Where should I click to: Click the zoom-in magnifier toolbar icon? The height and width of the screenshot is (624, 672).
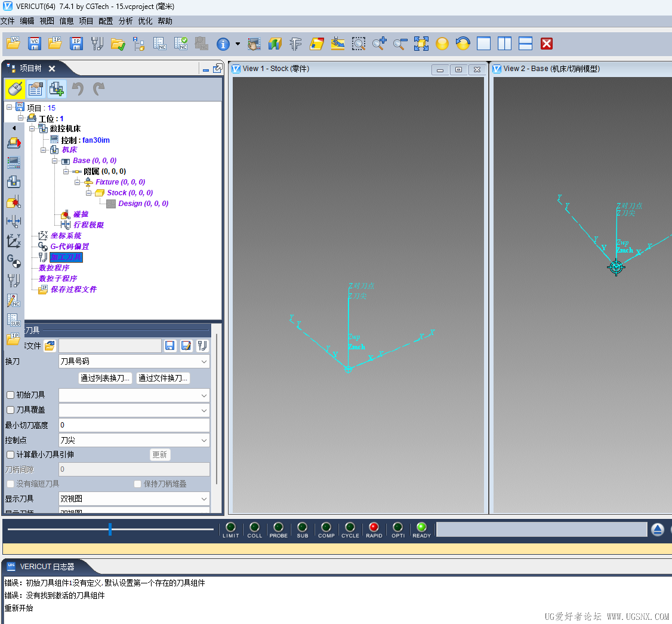pyautogui.click(x=379, y=44)
